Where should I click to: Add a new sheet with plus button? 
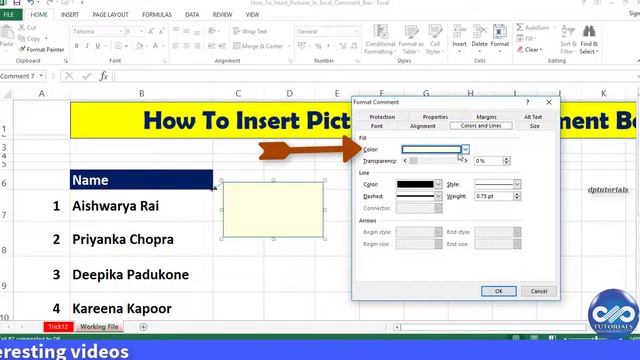(143, 327)
